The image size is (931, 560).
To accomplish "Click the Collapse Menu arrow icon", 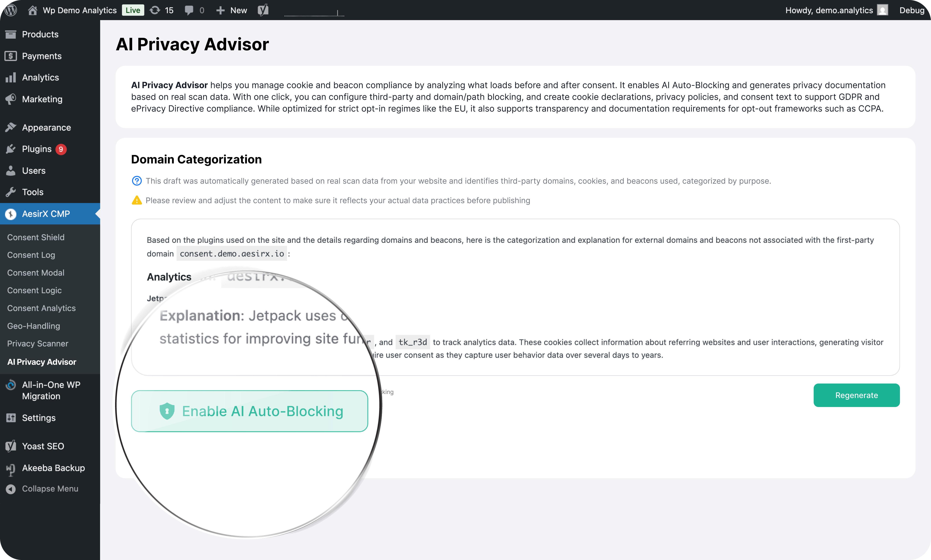I will point(11,489).
